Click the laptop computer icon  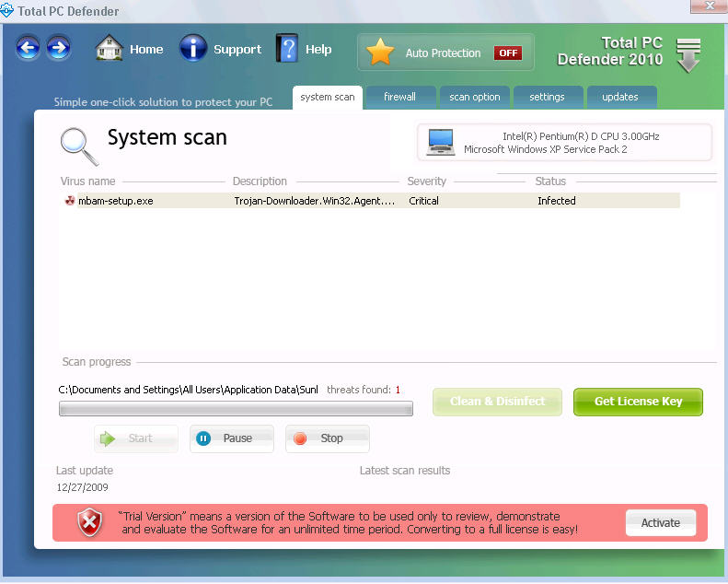(440, 142)
